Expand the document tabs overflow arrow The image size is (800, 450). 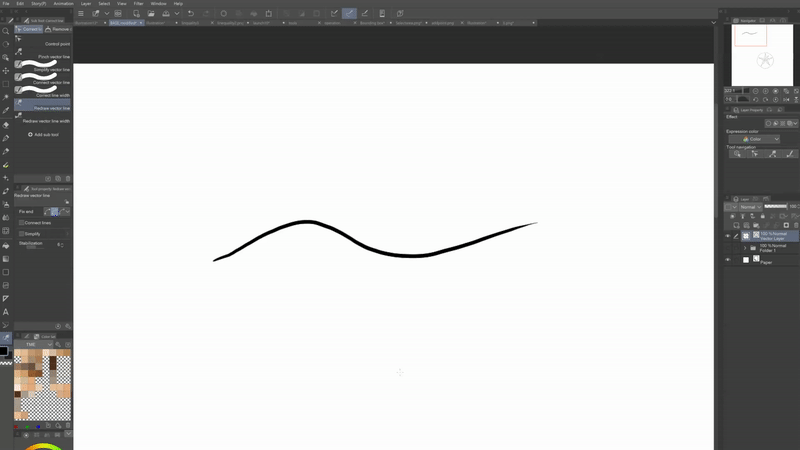pyautogui.click(x=713, y=23)
